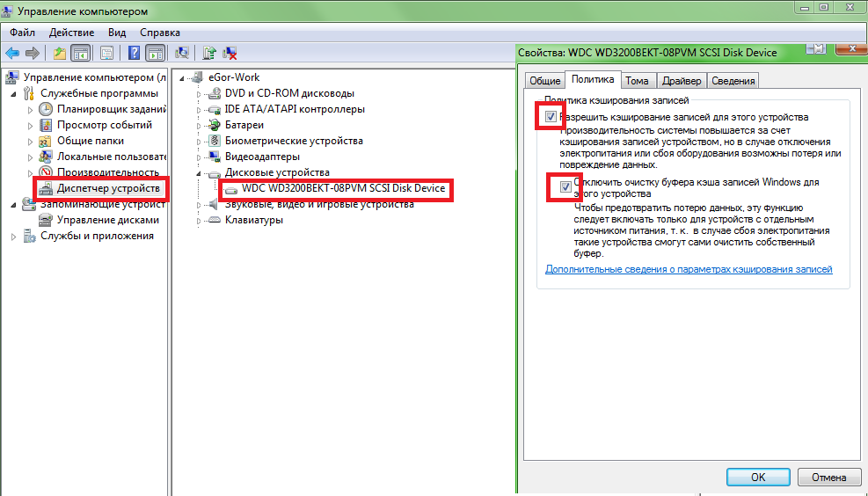The height and width of the screenshot is (496, 868).
Task: Open the Файл menu
Action: coord(22,33)
